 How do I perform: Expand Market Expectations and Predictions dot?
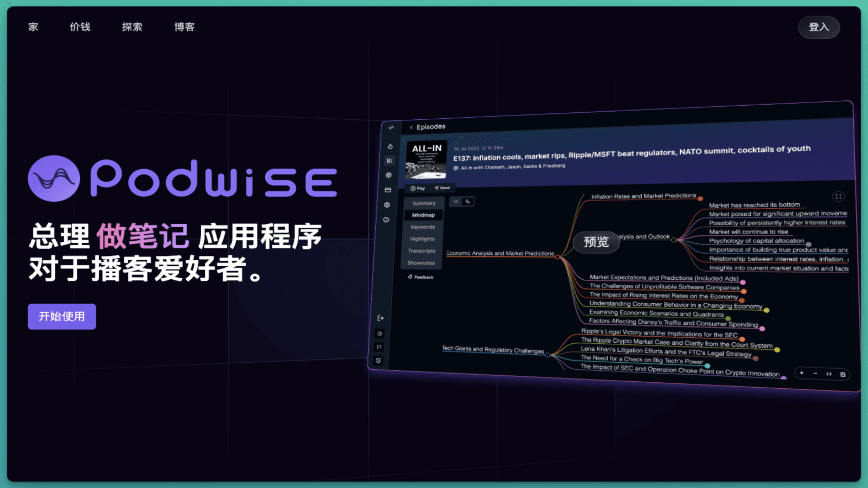(x=743, y=282)
